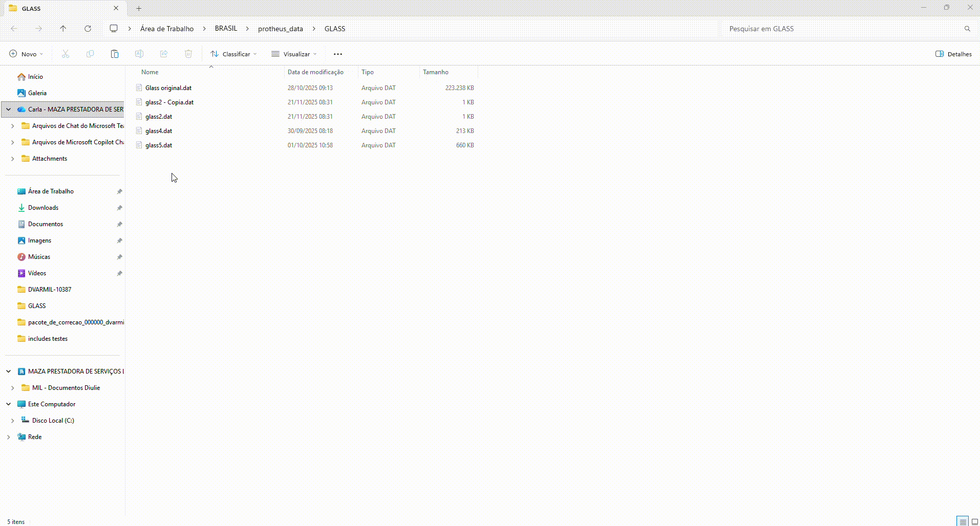The height and width of the screenshot is (526, 980).
Task: Open the Visualizar view dropdown
Action: 294,54
